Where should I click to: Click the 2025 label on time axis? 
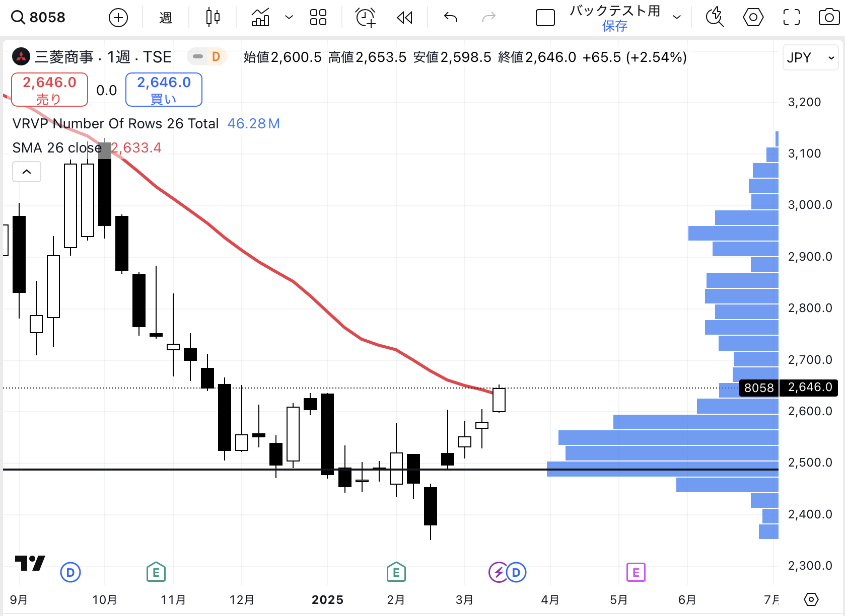[327, 600]
